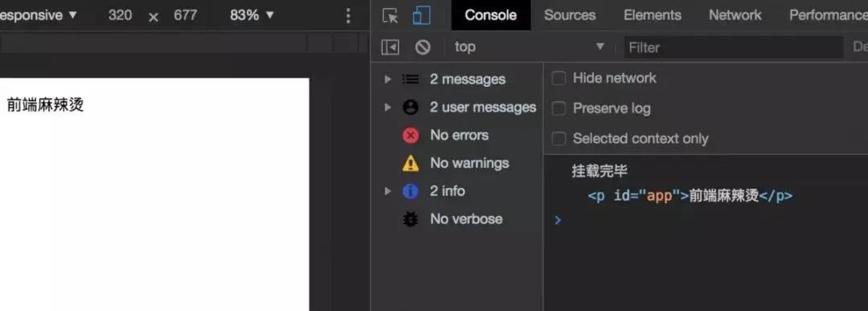Open the Responsive device dropdown
Screen dimensions: 868x311
pos(38,15)
